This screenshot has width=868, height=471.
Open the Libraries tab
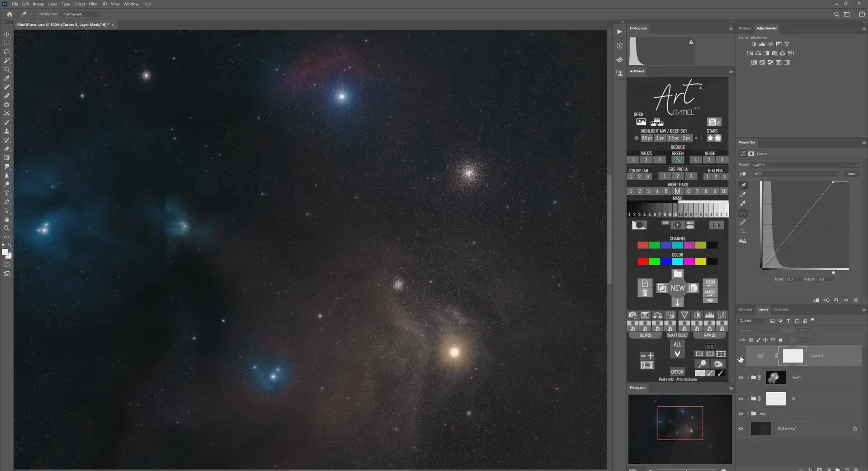tap(745, 310)
